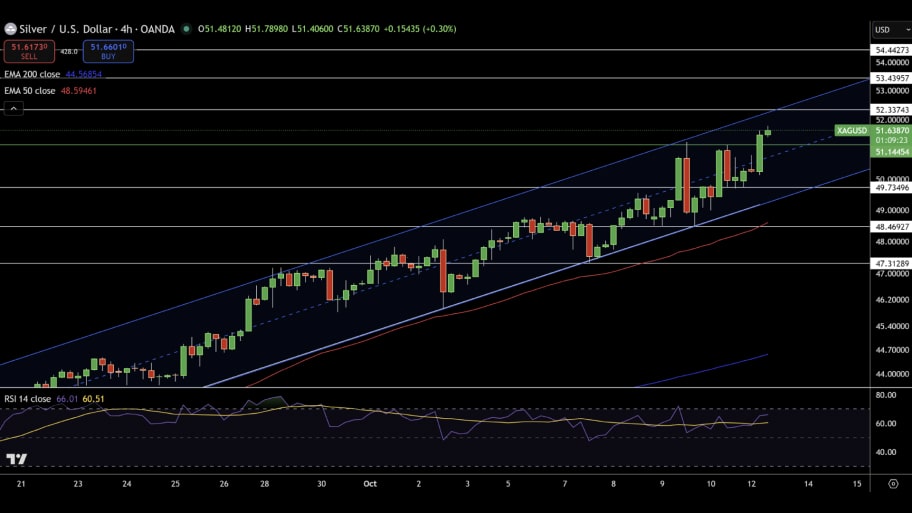Collapse the indicator legend with chevron
The width and height of the screenshot is (912, 513).
click(x=15, y=108)
